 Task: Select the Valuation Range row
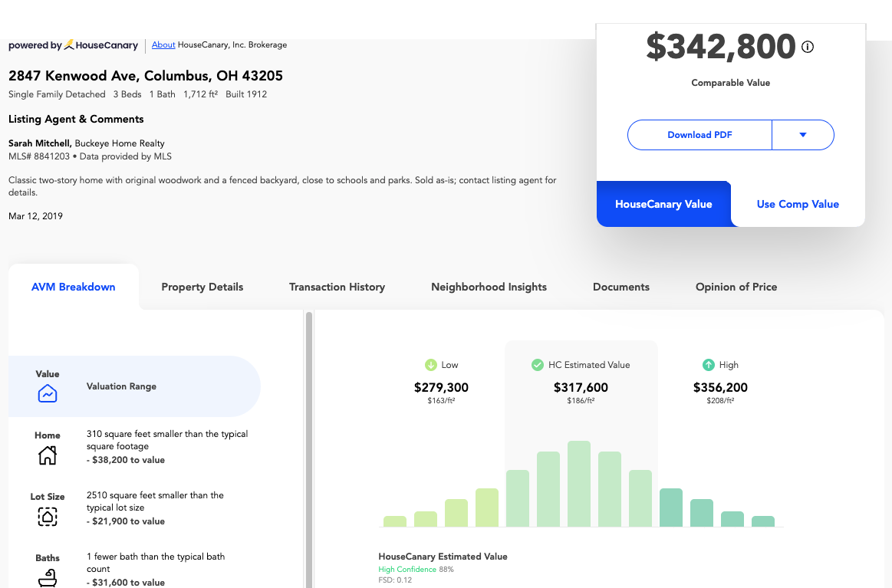134,386
